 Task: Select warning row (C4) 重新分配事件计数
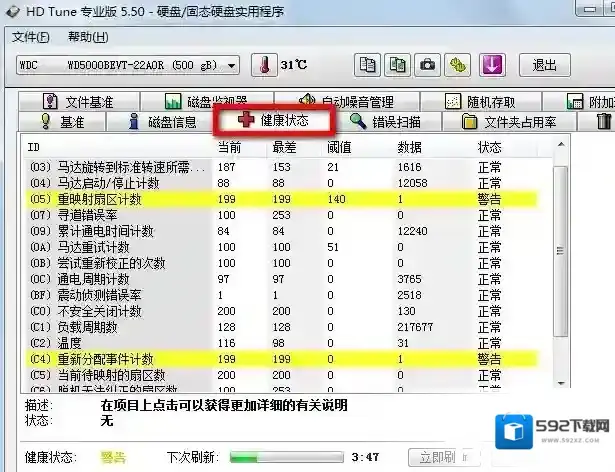point(282,359)
